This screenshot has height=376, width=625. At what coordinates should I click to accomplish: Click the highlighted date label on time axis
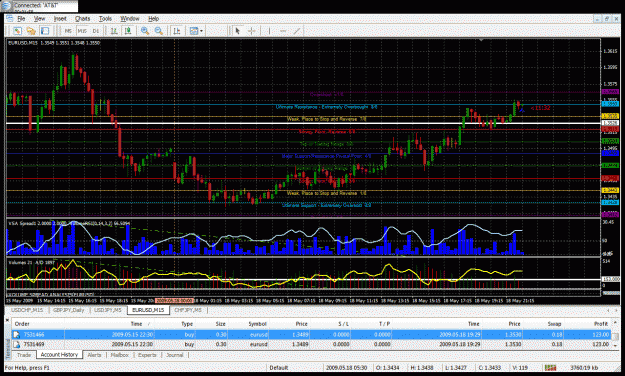[x=174, y=301]
